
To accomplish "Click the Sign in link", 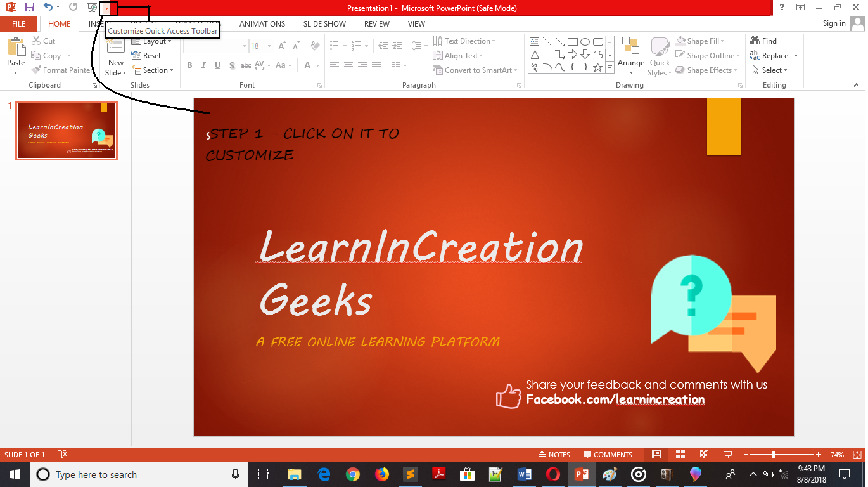I will [834, 24].
